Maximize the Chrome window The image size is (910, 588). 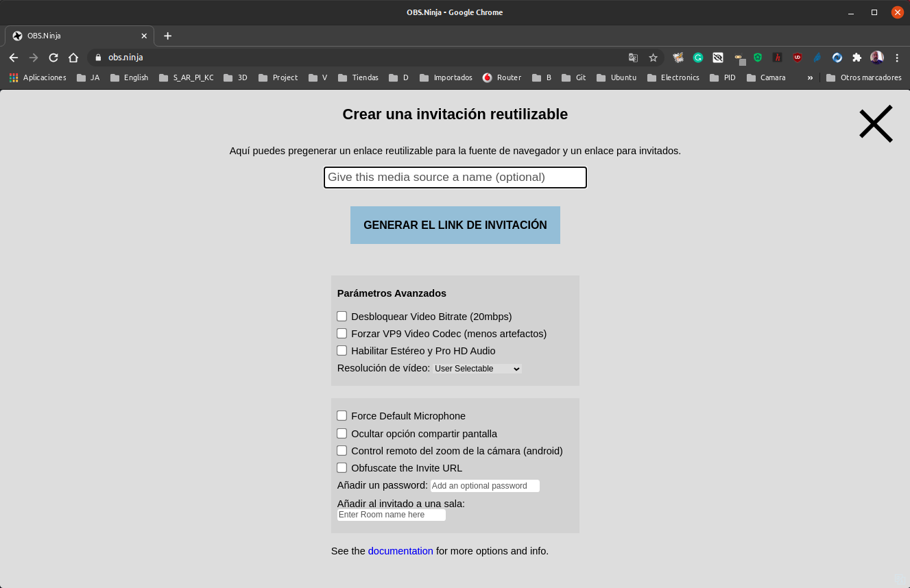point(874,12)
